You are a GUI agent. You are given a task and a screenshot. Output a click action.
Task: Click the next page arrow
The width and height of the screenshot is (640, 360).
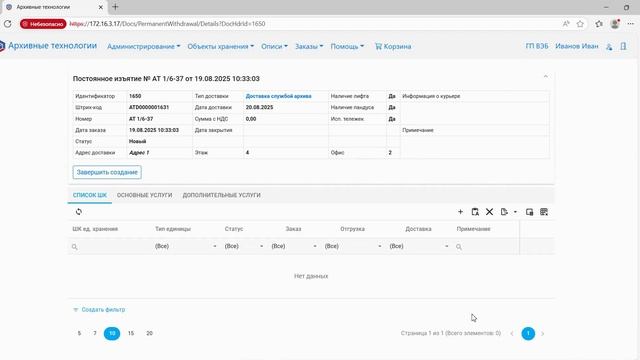click(542, 333)
